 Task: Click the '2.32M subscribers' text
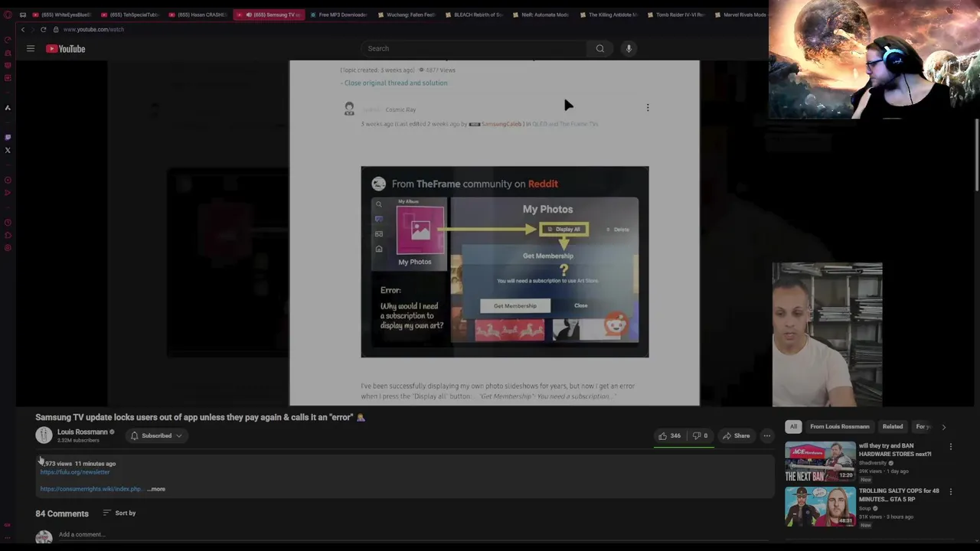(78, 441)
